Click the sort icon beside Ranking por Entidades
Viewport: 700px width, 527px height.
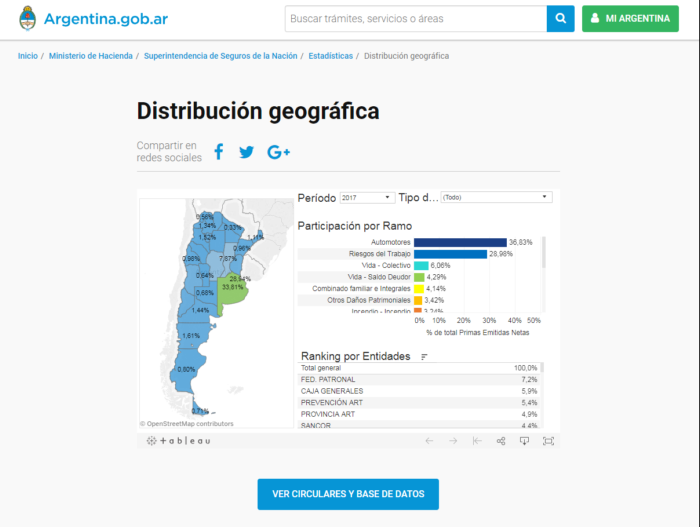coord(424,357)
